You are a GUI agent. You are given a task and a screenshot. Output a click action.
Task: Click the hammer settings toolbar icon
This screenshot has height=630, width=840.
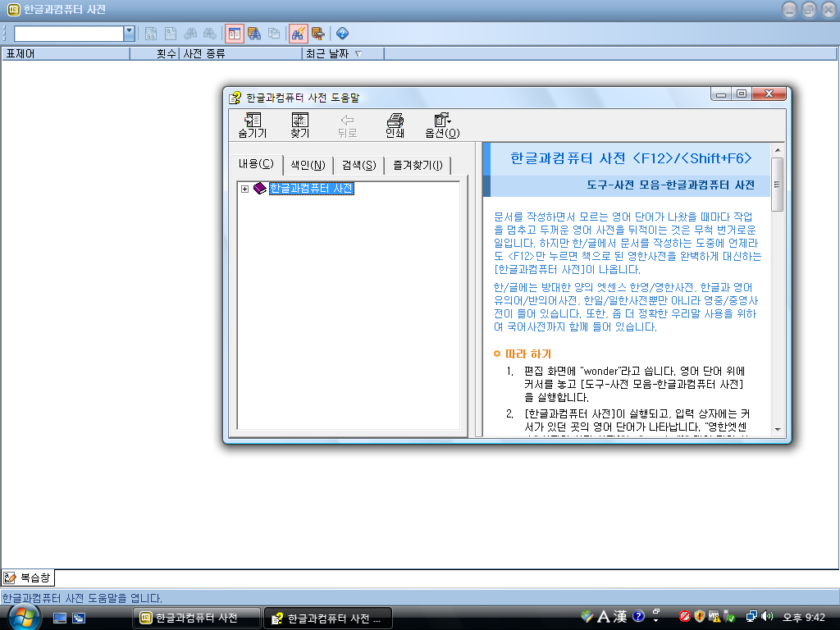coord(318,34)
